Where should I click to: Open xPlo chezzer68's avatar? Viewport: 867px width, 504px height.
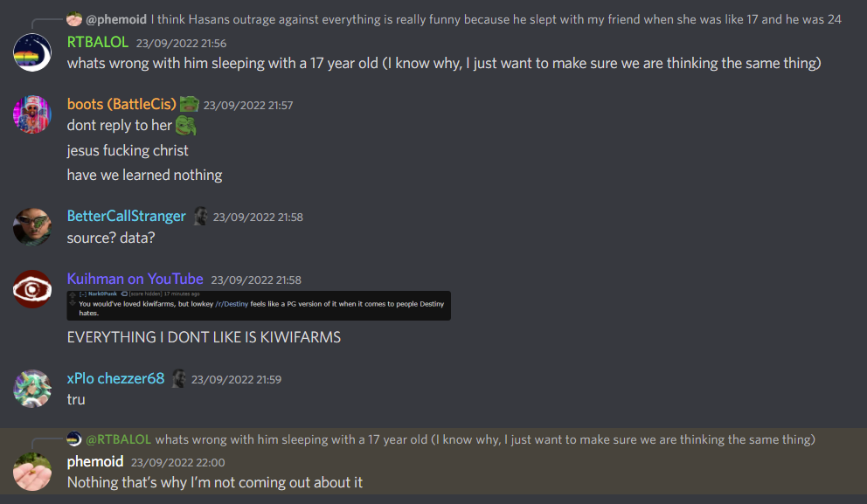(32, 389)
